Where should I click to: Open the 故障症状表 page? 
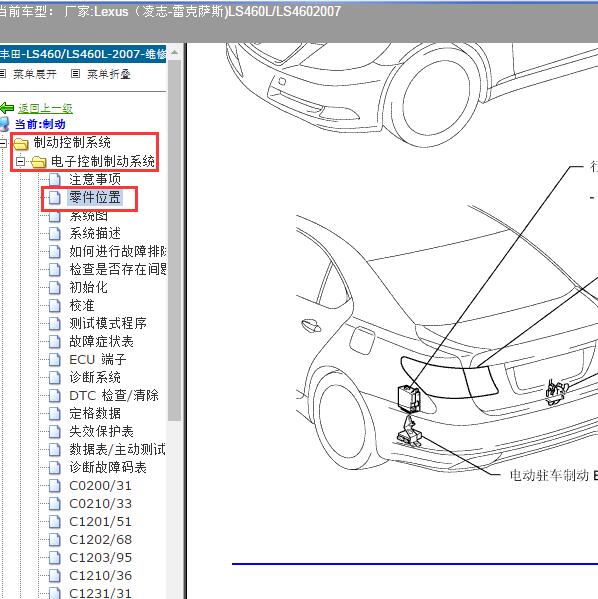pos(102,341)
